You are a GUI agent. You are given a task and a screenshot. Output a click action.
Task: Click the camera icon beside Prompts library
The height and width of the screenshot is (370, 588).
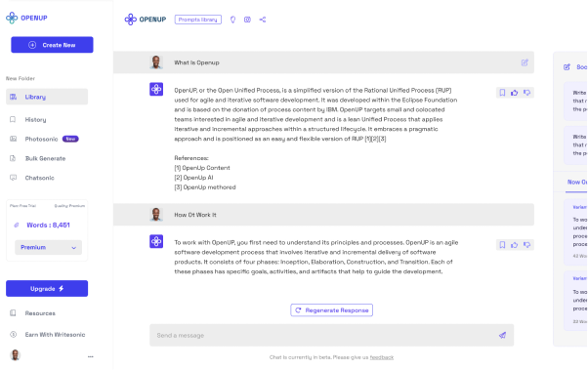coord(247,20)
